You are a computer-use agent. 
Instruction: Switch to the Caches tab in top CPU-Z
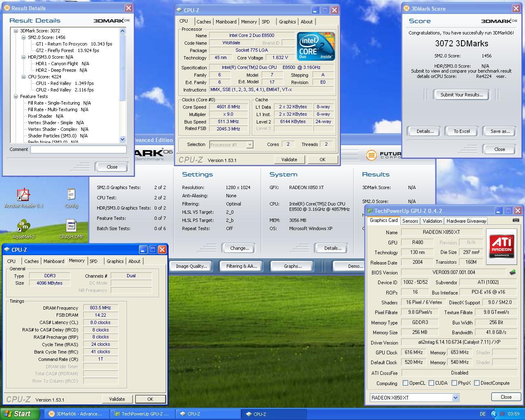coord(203,22)
